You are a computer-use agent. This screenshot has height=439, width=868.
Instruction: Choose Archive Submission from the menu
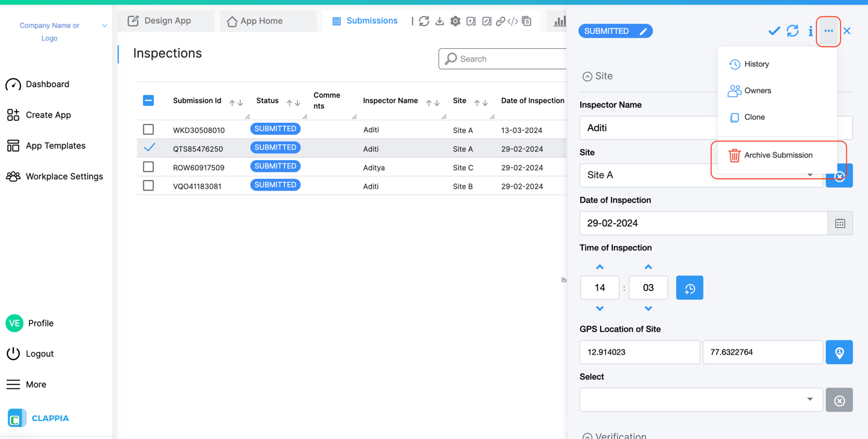click(x=777, y=155)
